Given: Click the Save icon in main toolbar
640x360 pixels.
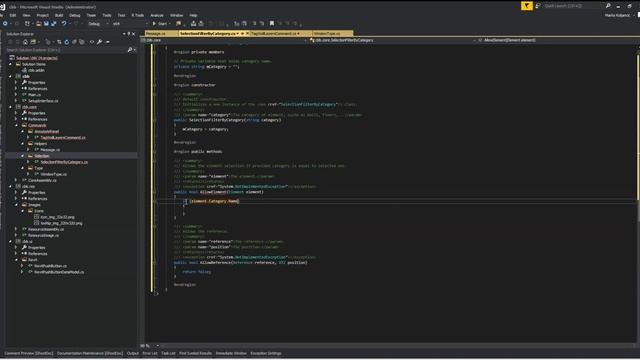Looking at the screenshot, I should pyautogui.click(x=46, y=24).
